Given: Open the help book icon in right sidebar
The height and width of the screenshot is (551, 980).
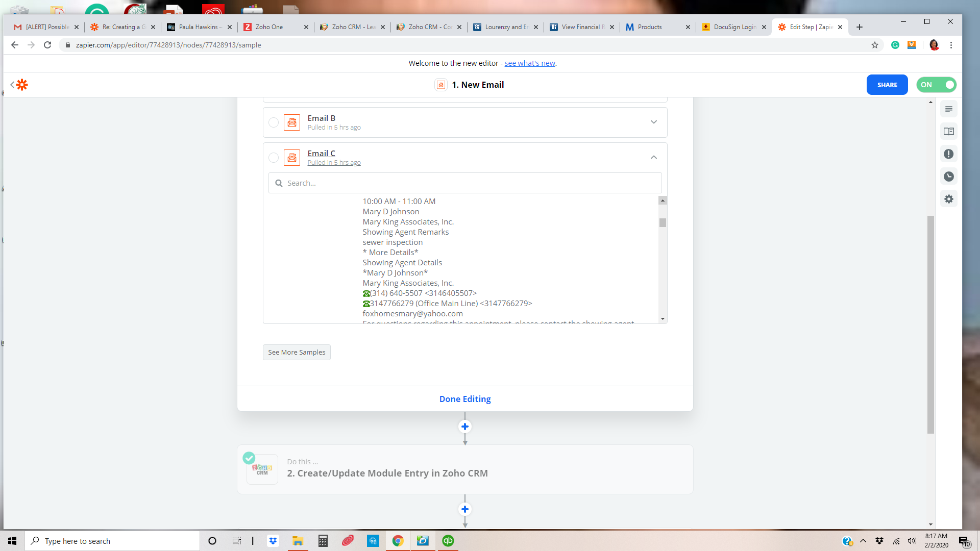Looking at the screenshot, I should 949,132.
